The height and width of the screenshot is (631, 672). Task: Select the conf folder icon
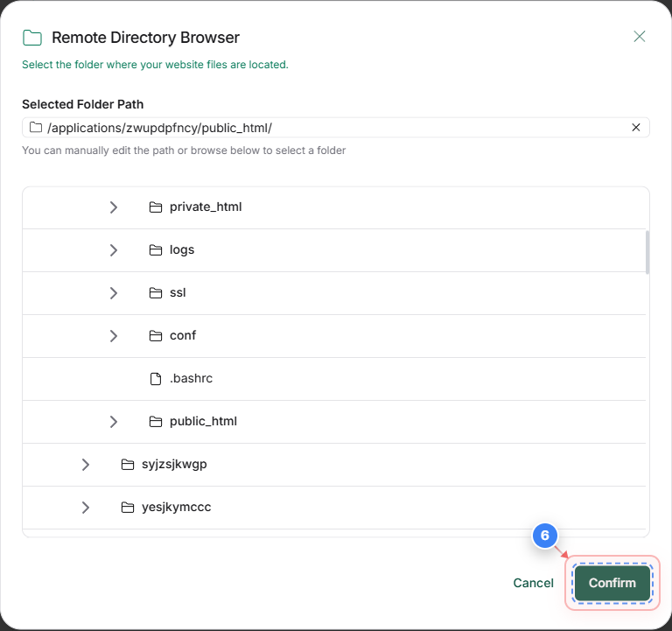[x=156, y=336]
